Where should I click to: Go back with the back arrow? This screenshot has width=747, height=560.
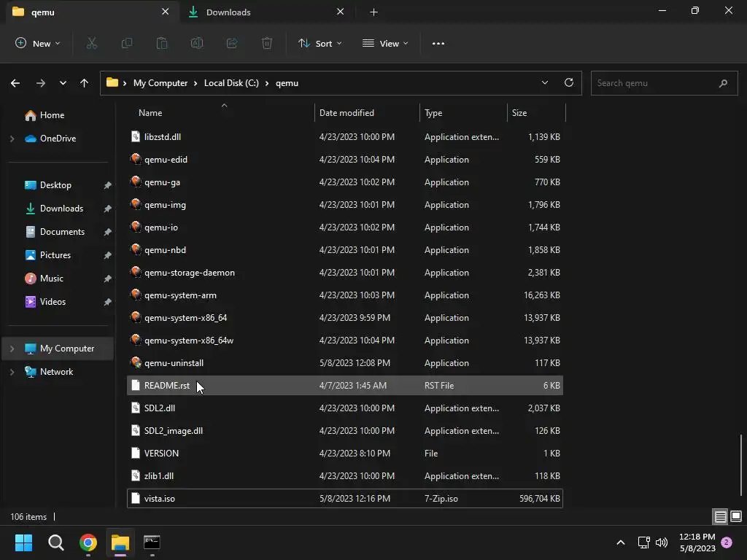(15, 83)
